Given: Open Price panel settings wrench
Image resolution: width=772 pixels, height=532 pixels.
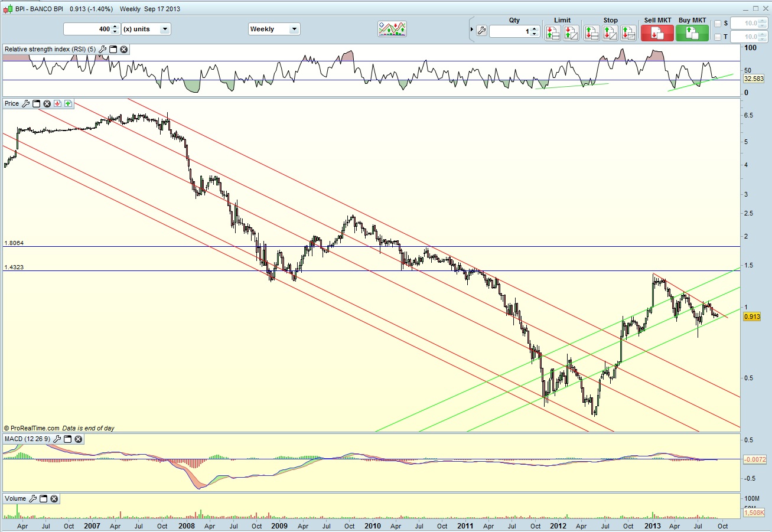Looking at the screenshot, I should pyautogui.click(x=25, y=103).
